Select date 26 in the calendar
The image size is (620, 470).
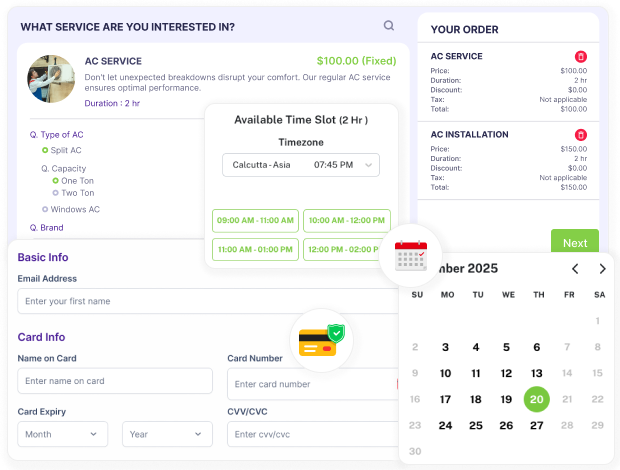506,425
